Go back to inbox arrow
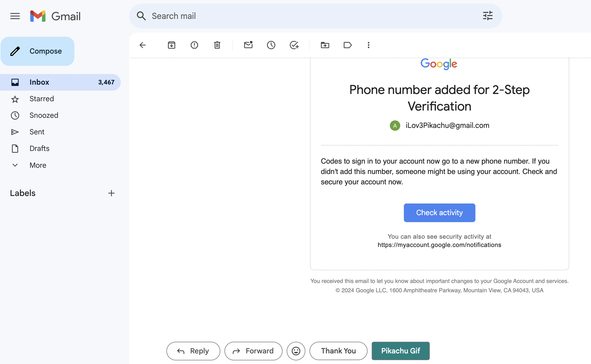The width and height of the screenshot is (591, 364). coord(143,45)
